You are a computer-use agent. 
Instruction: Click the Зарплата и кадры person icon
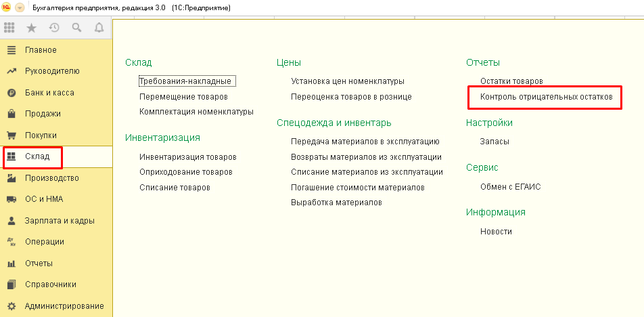11,221
